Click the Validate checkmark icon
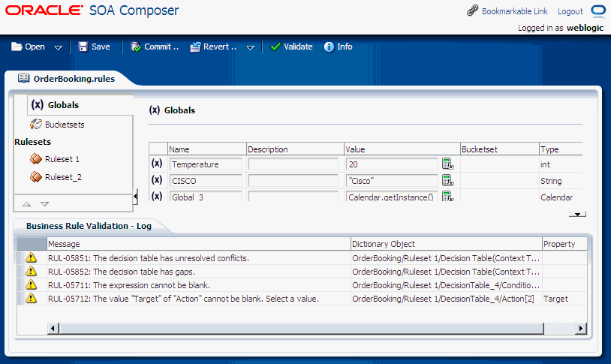The height and width of the screenshot is (364, 611). (x=275, y=47)
